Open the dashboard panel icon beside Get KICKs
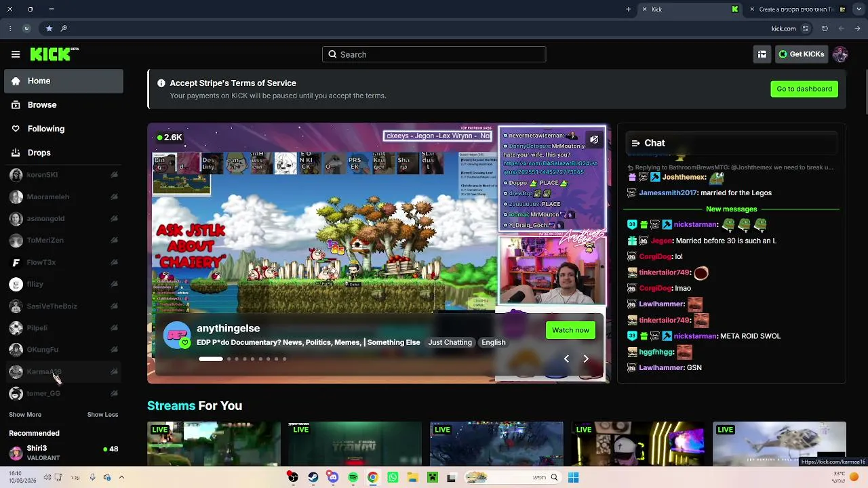This screenshot has width=868, height=488. (762, 54)
